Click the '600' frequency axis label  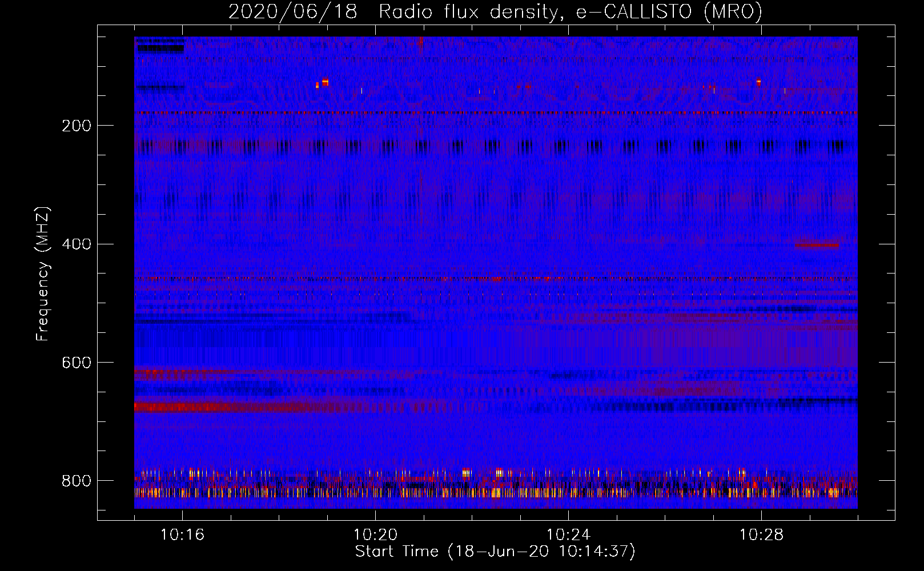(77, 363)
